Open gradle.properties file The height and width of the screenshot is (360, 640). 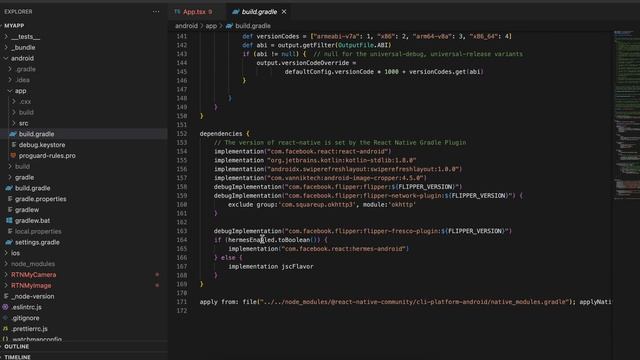(x=40, y=199)
